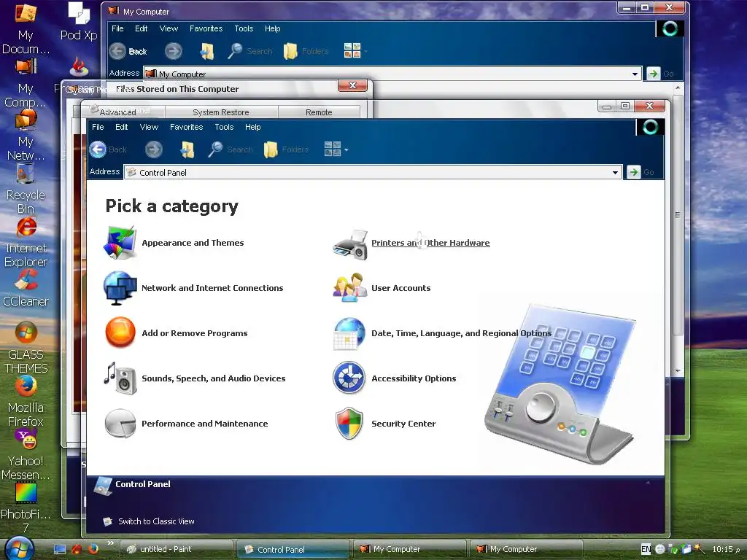
Task: Click Back arrow in Control Panel toolbar
Action: coord(98,149)
